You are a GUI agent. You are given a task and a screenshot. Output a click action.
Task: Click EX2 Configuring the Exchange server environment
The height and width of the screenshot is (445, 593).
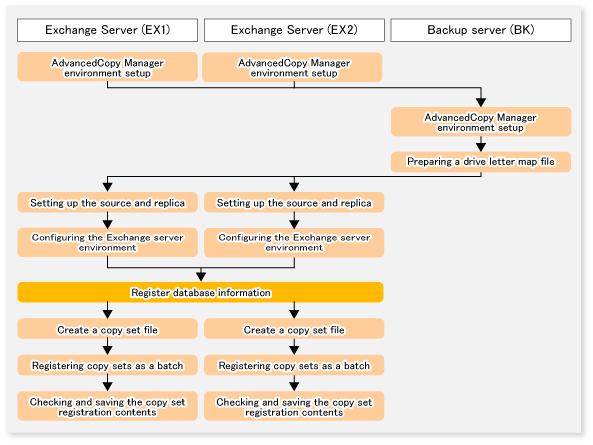pyautogui.click(x=294, y=242)
